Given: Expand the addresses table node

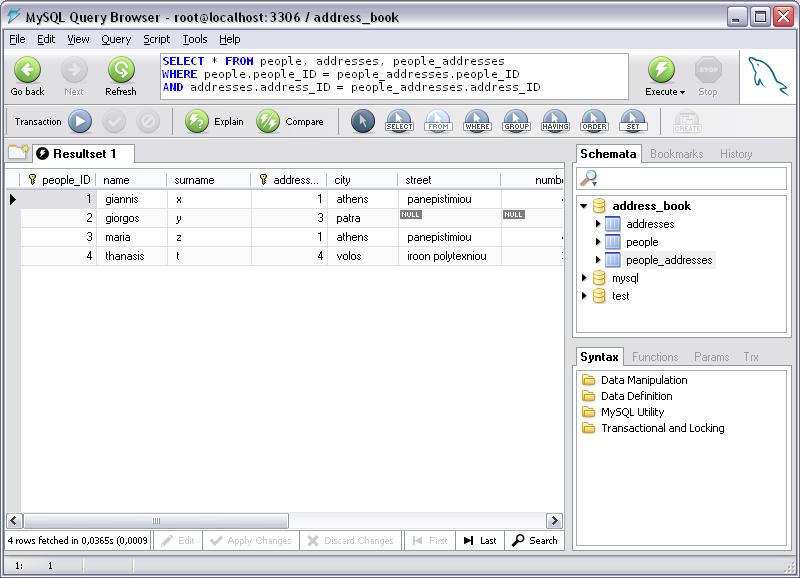Looking at the screenshot, I should pos(597,224).
